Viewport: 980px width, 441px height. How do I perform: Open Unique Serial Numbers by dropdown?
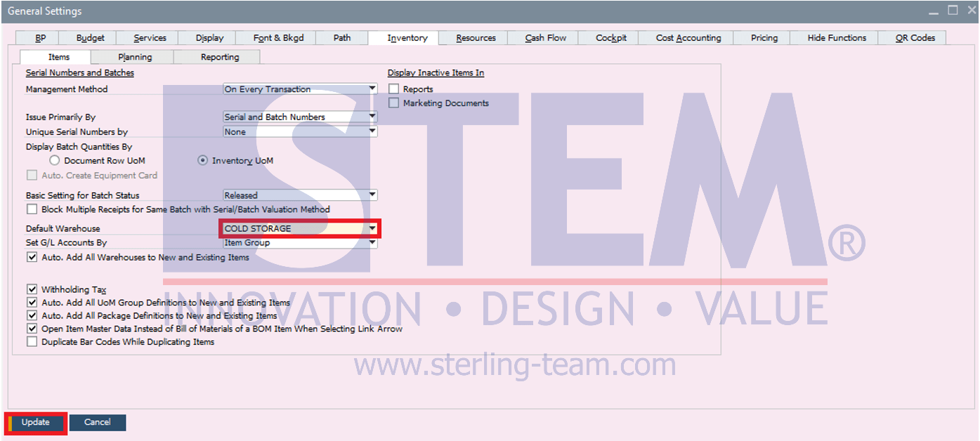click(372, 132)
